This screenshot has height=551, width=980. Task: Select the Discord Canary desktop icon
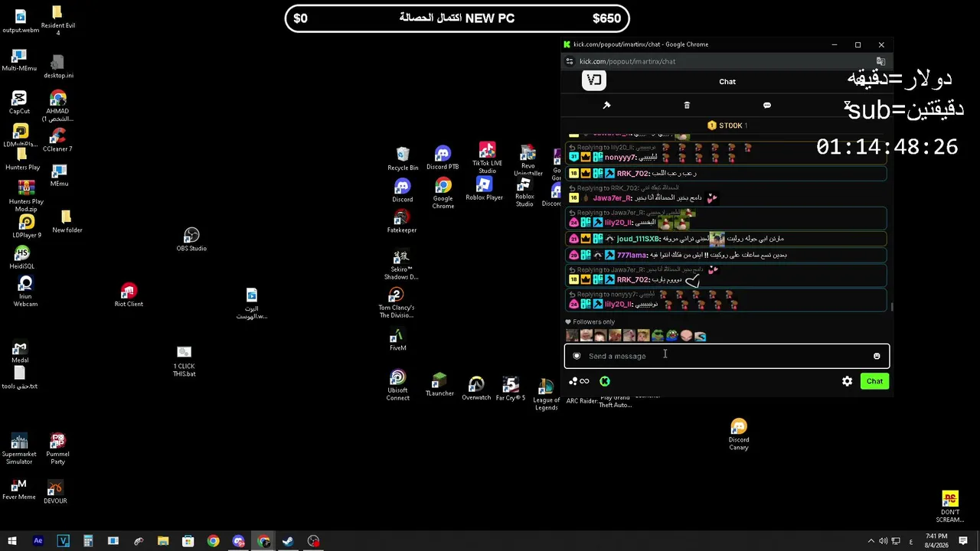pos(739,435)
